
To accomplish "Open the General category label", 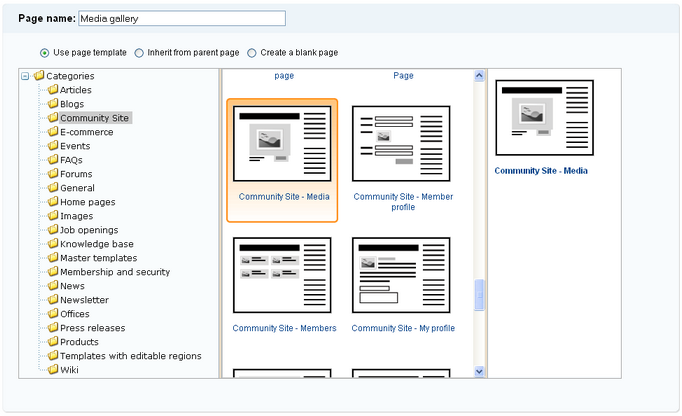I will click(x=77, y=188).
